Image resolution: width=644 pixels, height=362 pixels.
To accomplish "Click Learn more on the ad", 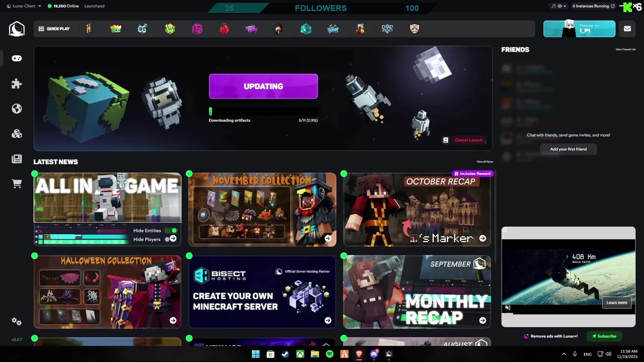I will pyautogui.click(x=617, y=303).
